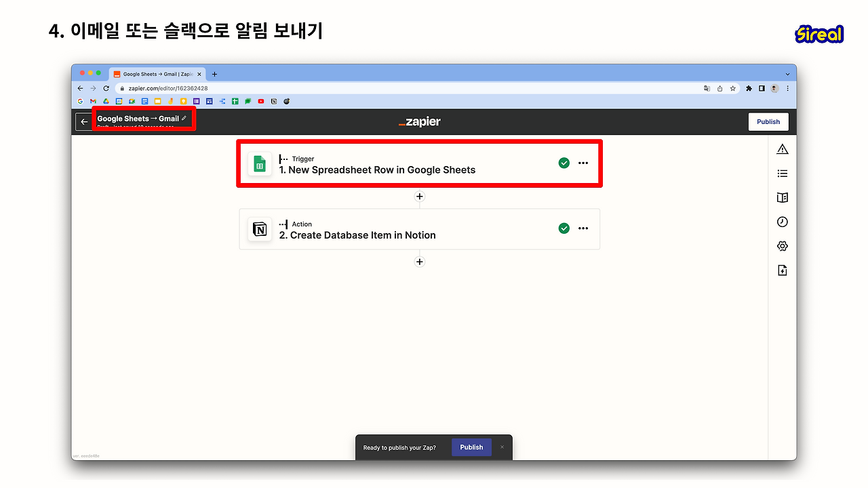Open the Create Database Item action step
This screenshot has height=488, width=868.
pyautogui.click(x=420, y=229)
